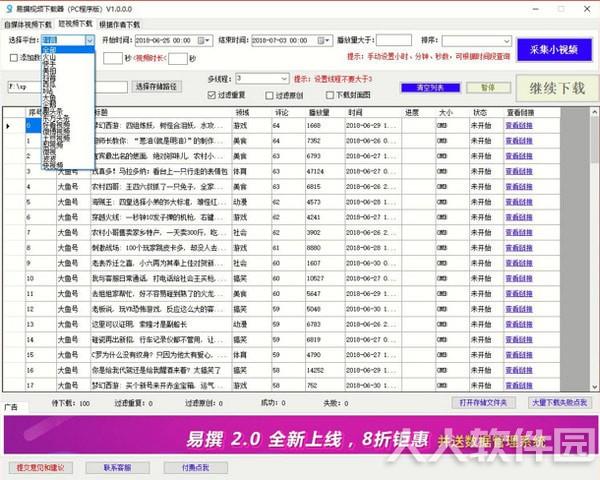Click the 时间 column header
Image resolution: width=600 pixels, height=480 pixels.
coord(373,113)
